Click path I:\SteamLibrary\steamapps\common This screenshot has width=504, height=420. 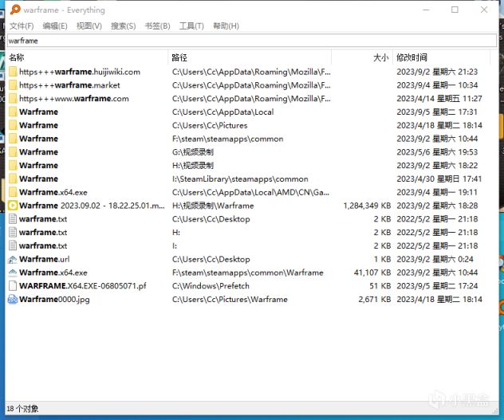(x=240, y=179)
